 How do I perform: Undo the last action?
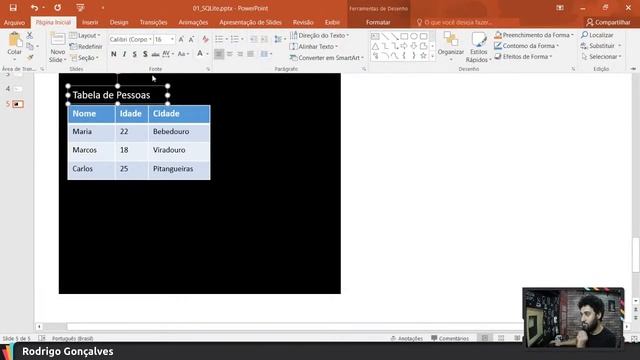click(x=34, y=8)
